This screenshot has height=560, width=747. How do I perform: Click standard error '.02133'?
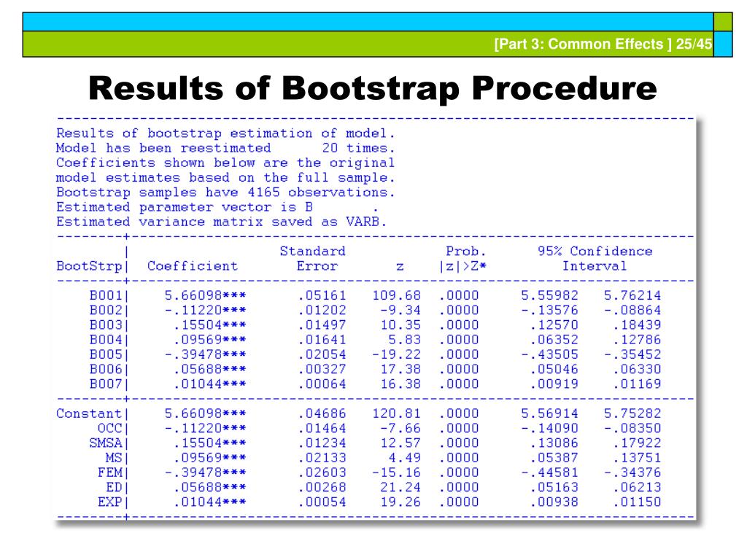[322, 458]
